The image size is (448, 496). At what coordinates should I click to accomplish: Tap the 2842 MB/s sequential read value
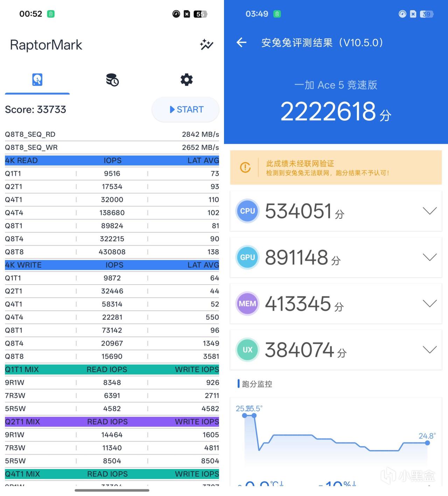pyautogui.click(x=201, y=134)
